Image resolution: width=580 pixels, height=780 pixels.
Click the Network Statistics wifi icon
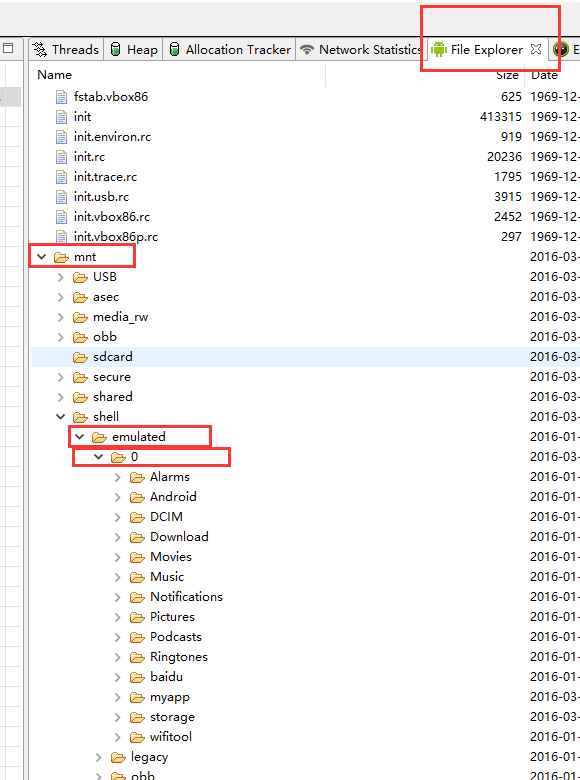pos(307,50)
